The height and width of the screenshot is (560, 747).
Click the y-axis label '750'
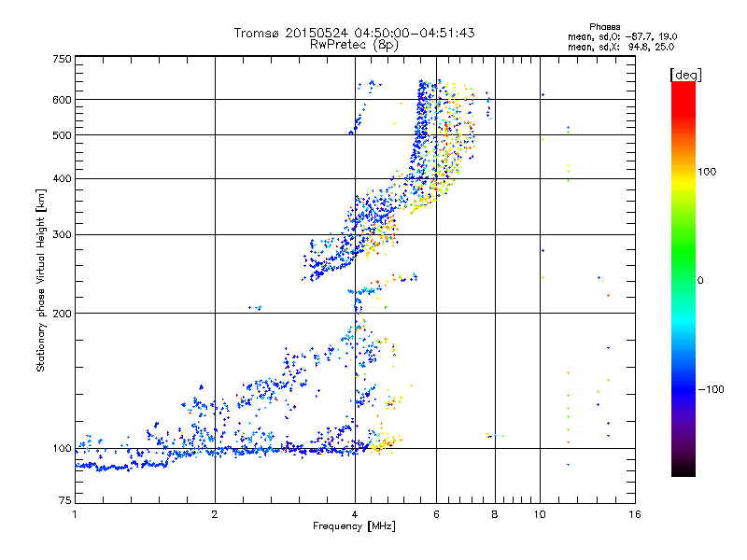coord(63,59)
